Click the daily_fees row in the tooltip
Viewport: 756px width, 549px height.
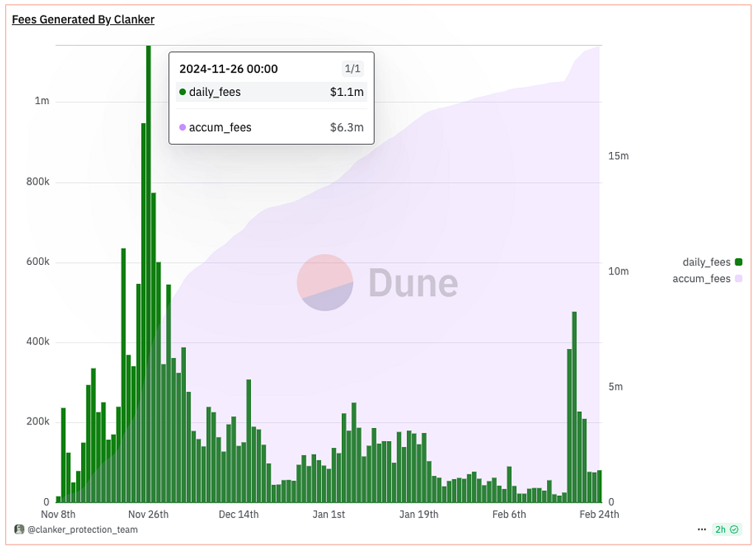point(272,92)
